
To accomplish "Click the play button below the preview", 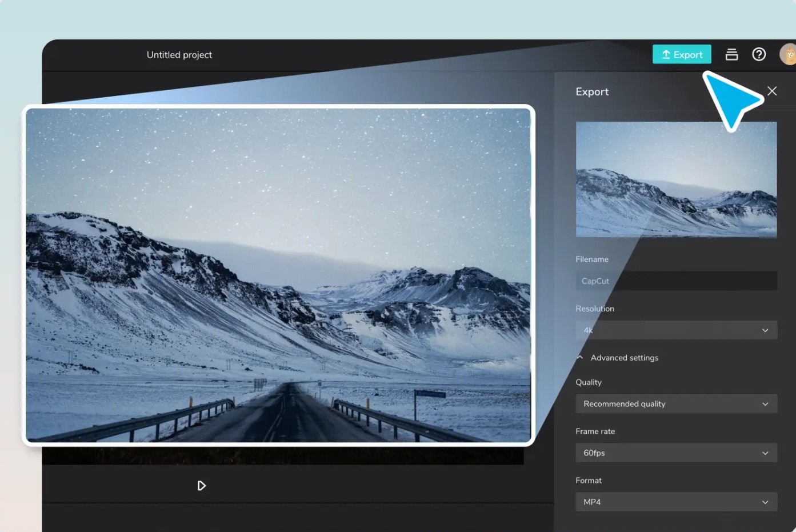I will 201,486.
